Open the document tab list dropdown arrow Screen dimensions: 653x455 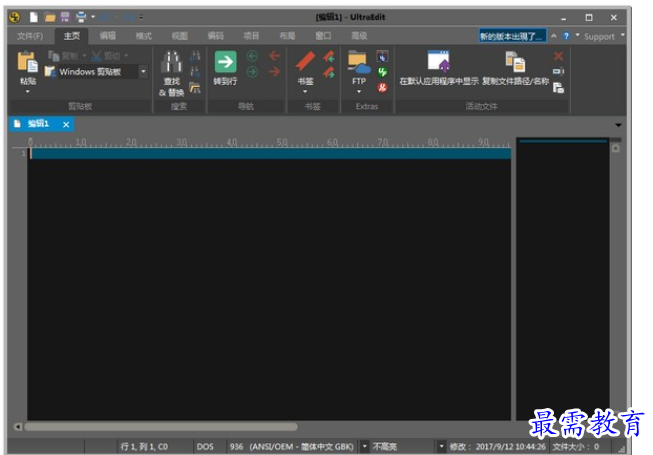pyautogui.click(x=618, y=125)
